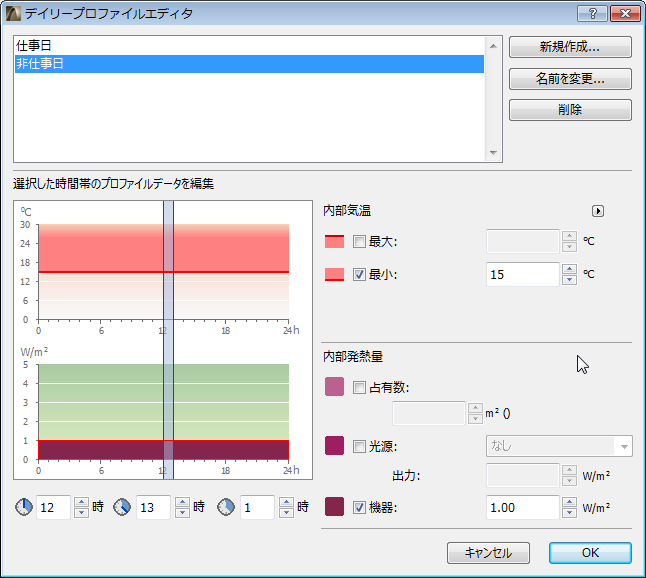Click the duration field showing 1
Image resolution: width=646 pixels, height=578 pixels.
(x=257, y=507)
